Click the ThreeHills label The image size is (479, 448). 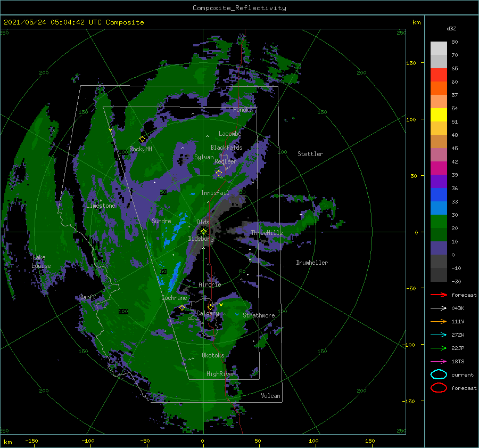(x=267, y=233)
